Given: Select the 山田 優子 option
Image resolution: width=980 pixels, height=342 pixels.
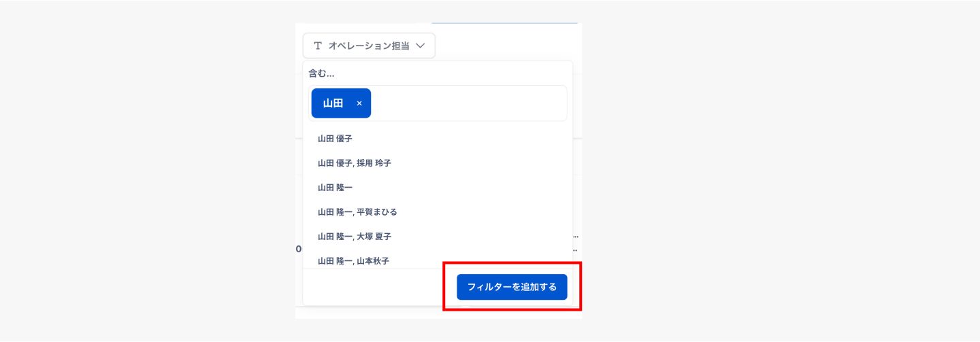Looking at the screenshot, I should pyautogui.click(x=335, y=139).
